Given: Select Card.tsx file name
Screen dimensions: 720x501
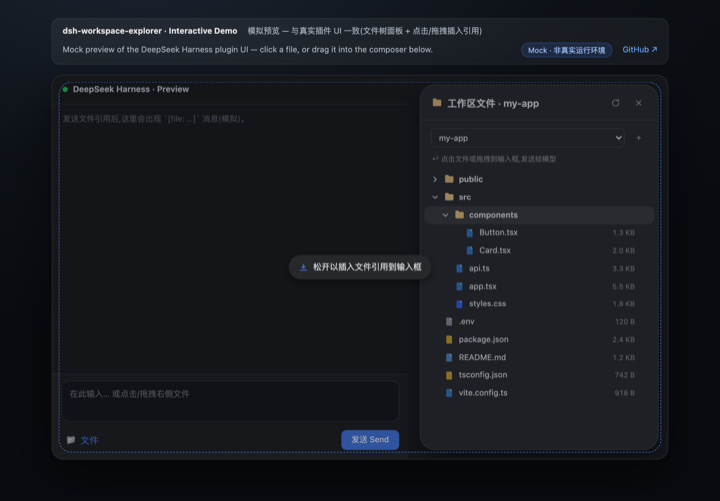Looking at the screenshot, I should click(495, 250).
